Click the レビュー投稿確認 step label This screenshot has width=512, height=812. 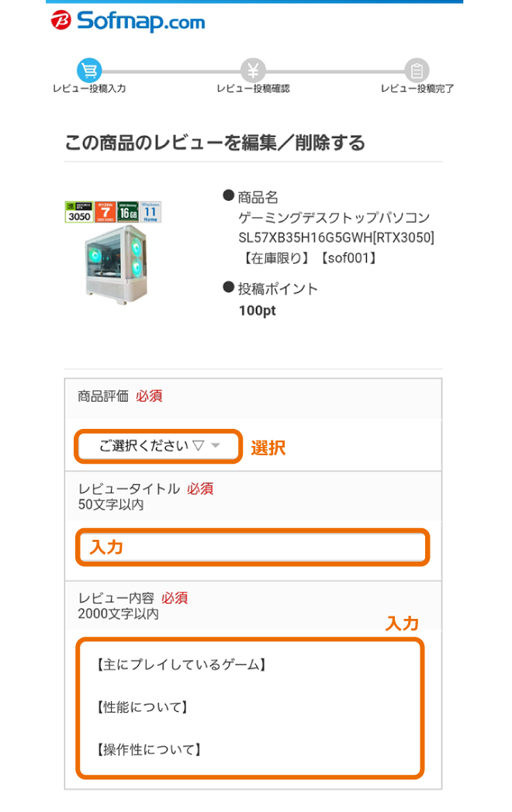(x=253, y=89)
